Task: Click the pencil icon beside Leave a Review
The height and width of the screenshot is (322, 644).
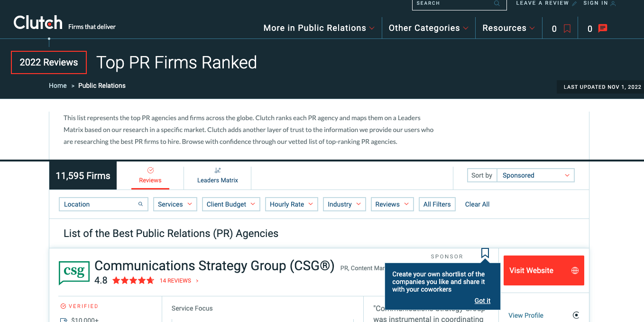Action: click(574, 3)
